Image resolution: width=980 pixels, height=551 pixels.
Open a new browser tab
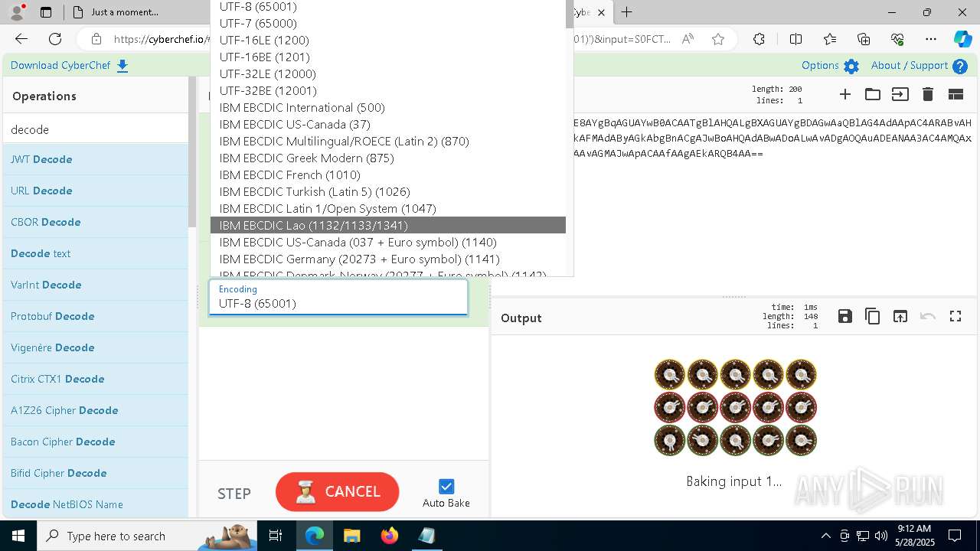click(x=627, y=12)
